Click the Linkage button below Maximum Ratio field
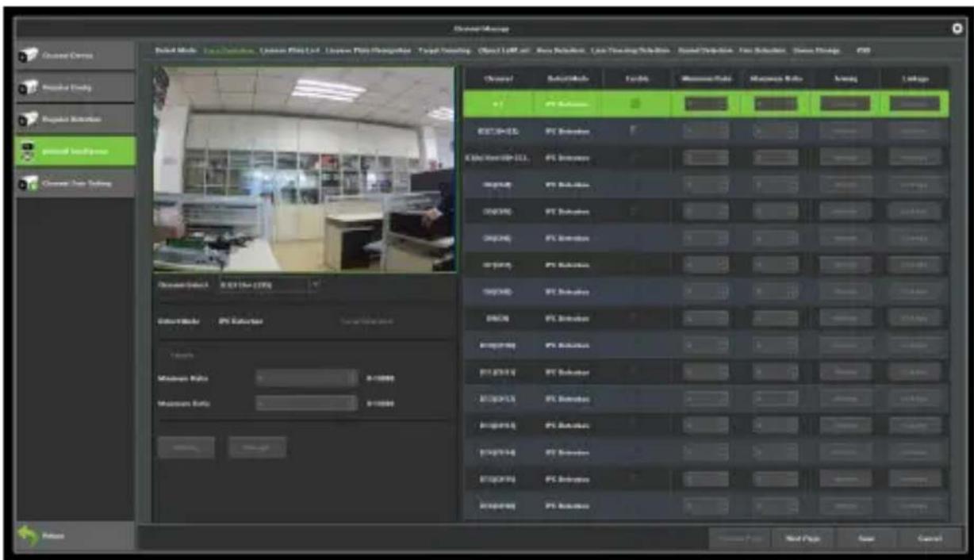The height and width of the screenshot is (560, 974). tap(257, 447)
